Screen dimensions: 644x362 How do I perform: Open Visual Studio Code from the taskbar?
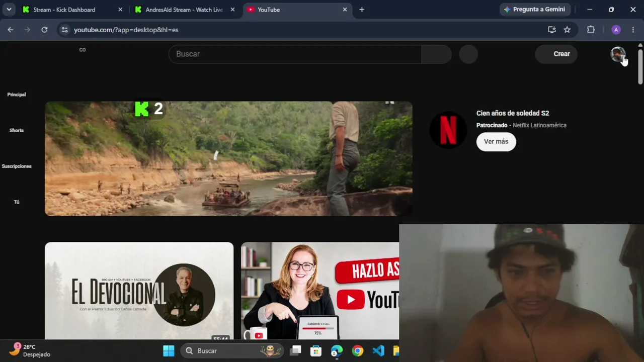pos(378,350)
